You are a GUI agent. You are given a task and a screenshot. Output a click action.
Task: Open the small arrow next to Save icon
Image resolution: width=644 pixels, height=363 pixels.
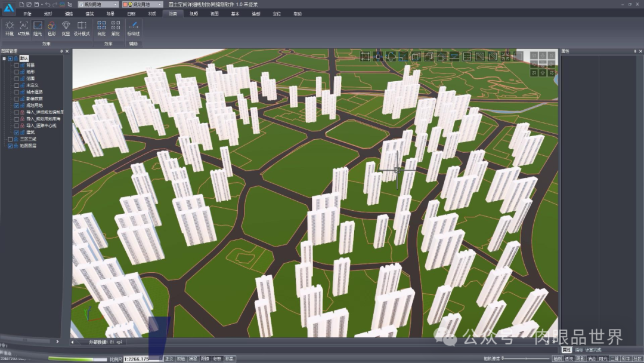click(42, 5)
